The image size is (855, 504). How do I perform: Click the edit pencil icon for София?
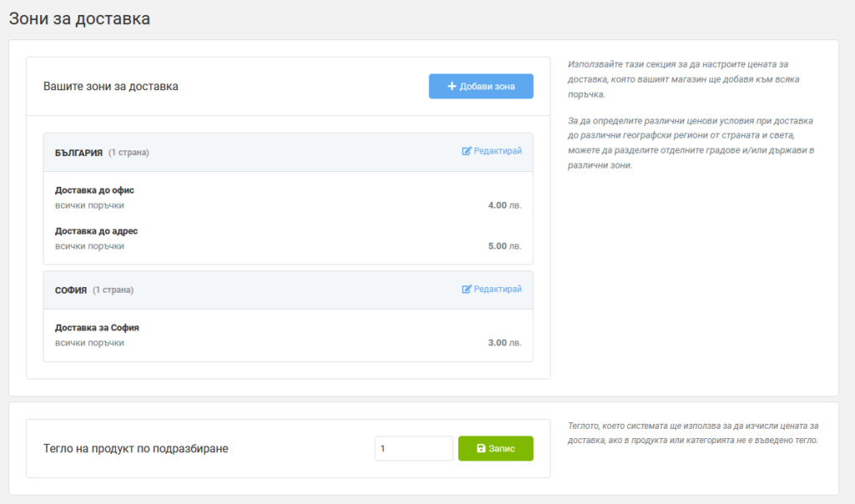(x=466, y=289)
